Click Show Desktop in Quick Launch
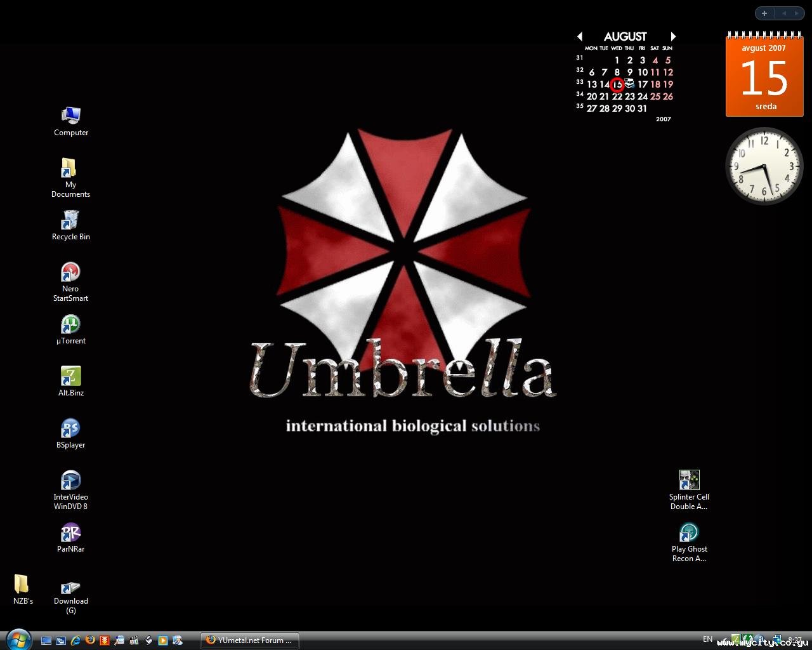 (46, 640)
